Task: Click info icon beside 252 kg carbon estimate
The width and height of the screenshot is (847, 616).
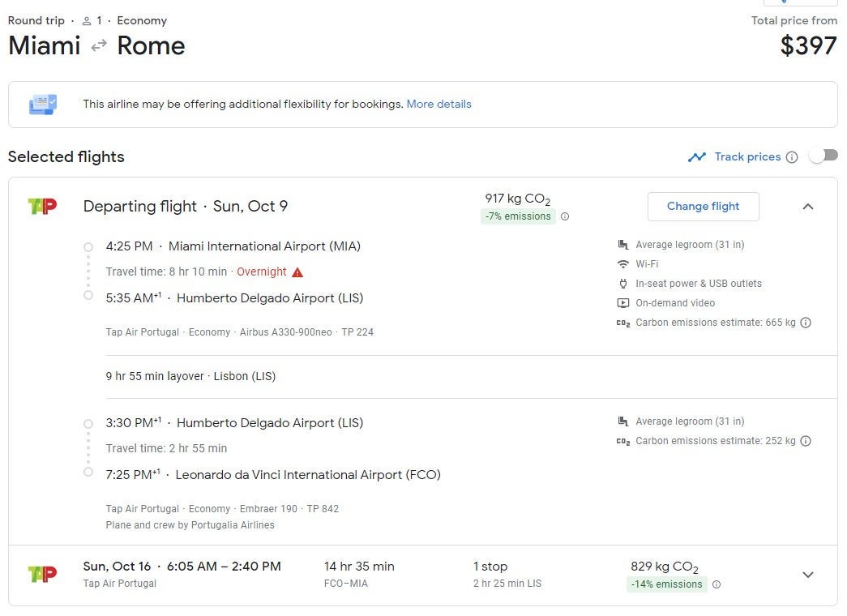Action: click(806, 441)
